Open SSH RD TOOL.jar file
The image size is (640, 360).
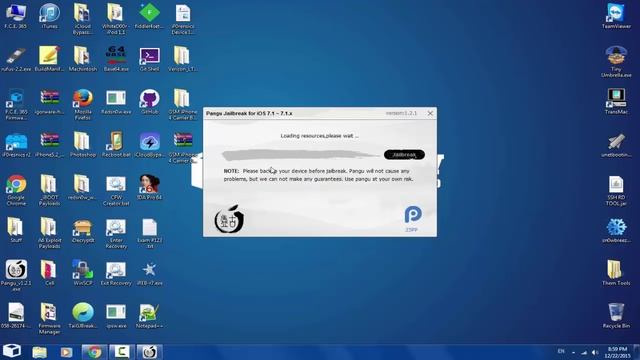(x=616, y=190)
